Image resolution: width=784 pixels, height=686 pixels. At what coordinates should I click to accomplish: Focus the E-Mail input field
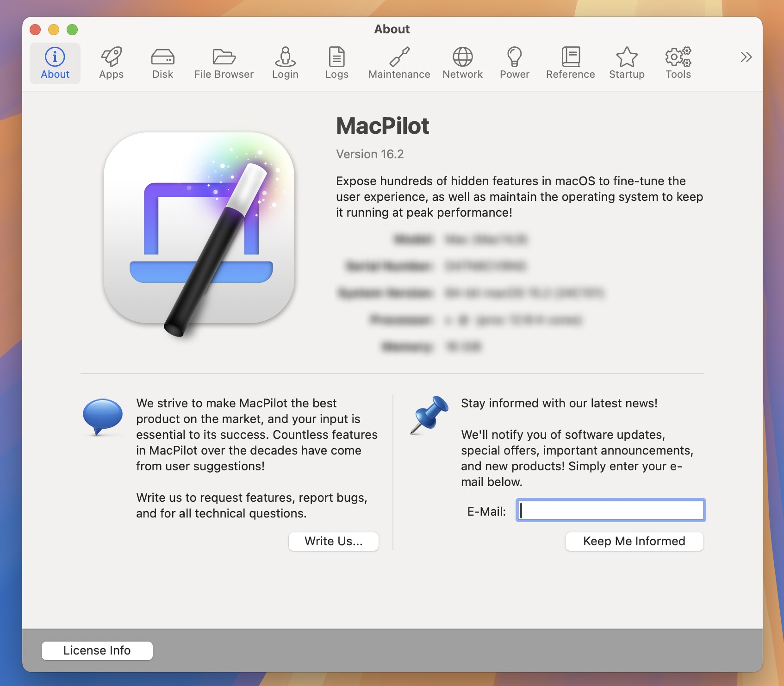tap(611, 510)
